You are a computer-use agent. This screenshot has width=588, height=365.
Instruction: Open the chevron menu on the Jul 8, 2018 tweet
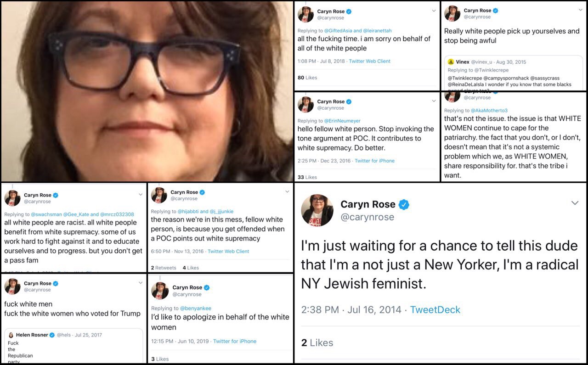point(434,11)
